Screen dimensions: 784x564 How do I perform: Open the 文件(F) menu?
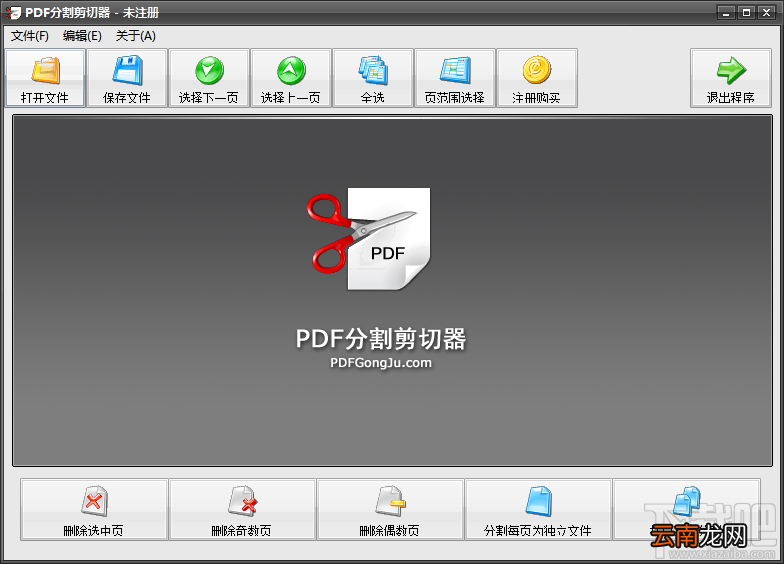click(x=30, y=36)
